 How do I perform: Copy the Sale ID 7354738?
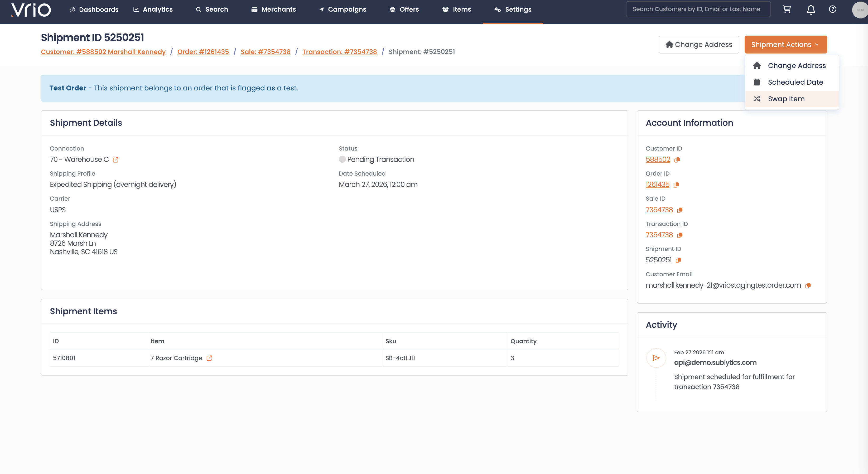(680, 210)
